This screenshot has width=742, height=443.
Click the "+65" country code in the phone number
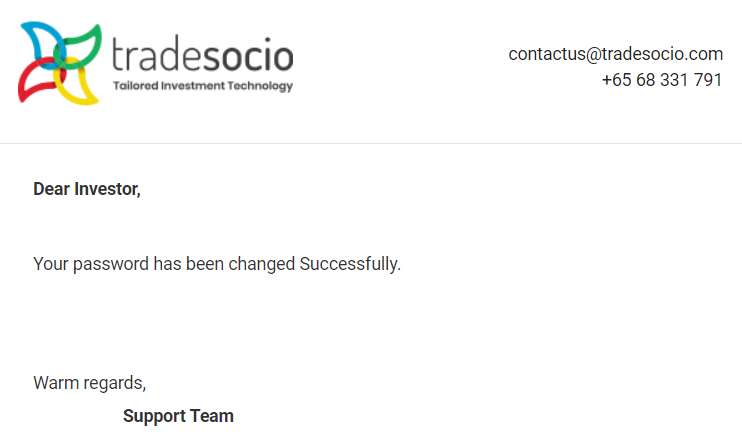pos(616,80)
